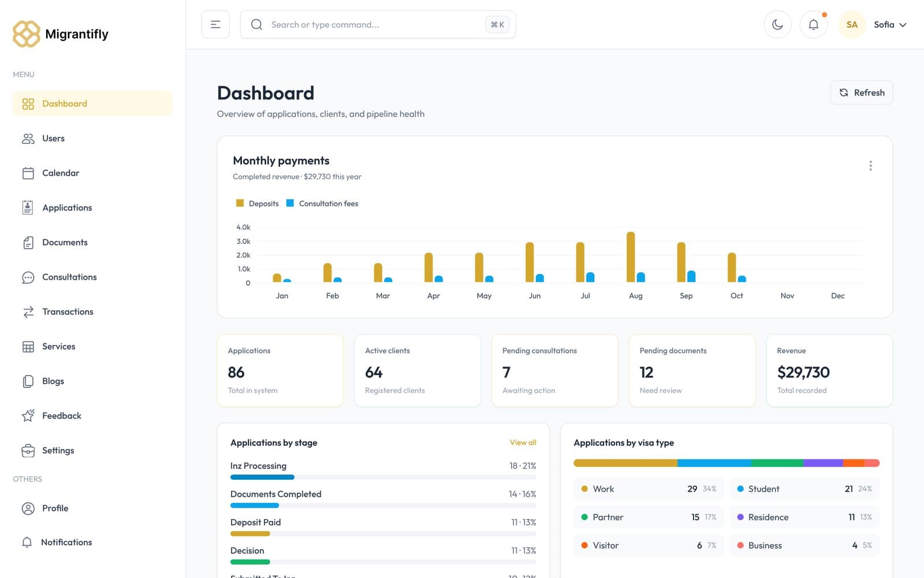Open Transactions menu item

[92, 312]
